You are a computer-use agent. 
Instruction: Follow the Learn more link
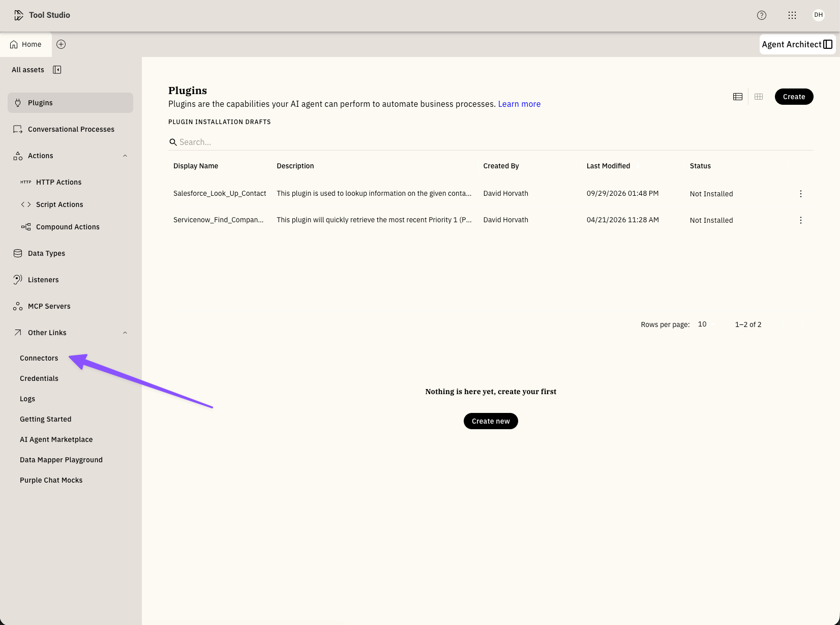coord(519,104)
